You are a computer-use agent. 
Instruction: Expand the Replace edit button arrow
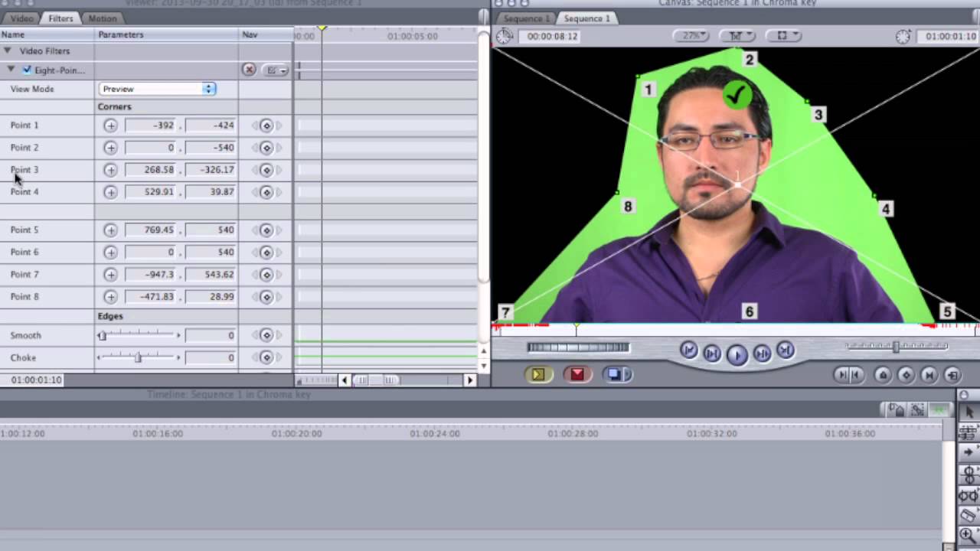(628, 374)
